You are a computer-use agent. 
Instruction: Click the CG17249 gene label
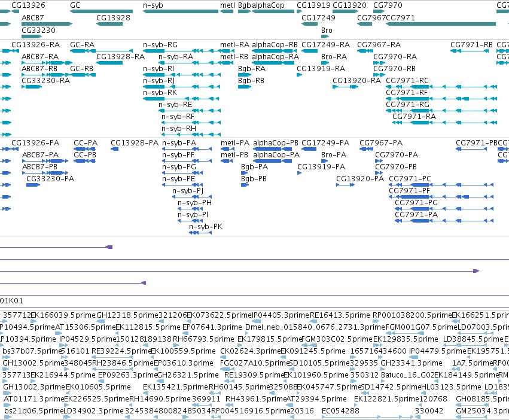[318, 17]
